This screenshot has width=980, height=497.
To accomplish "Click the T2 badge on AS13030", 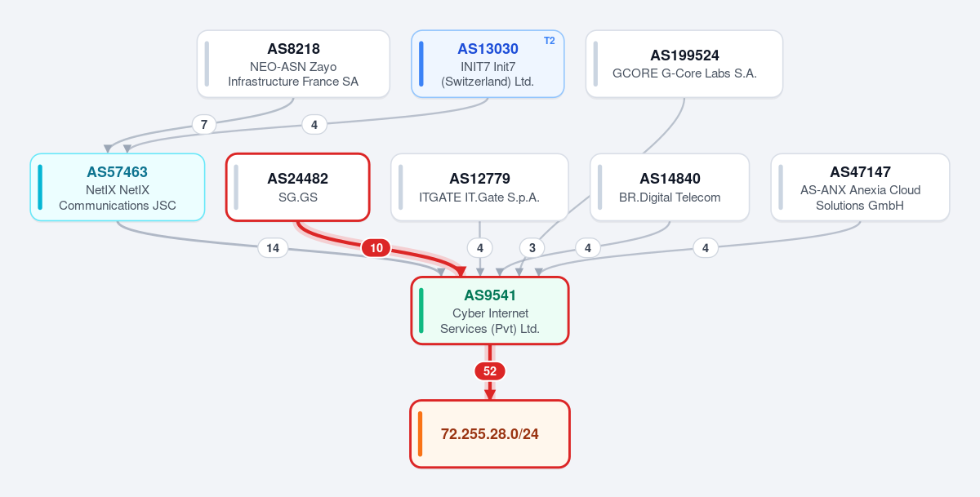I will tap(549, 41).
